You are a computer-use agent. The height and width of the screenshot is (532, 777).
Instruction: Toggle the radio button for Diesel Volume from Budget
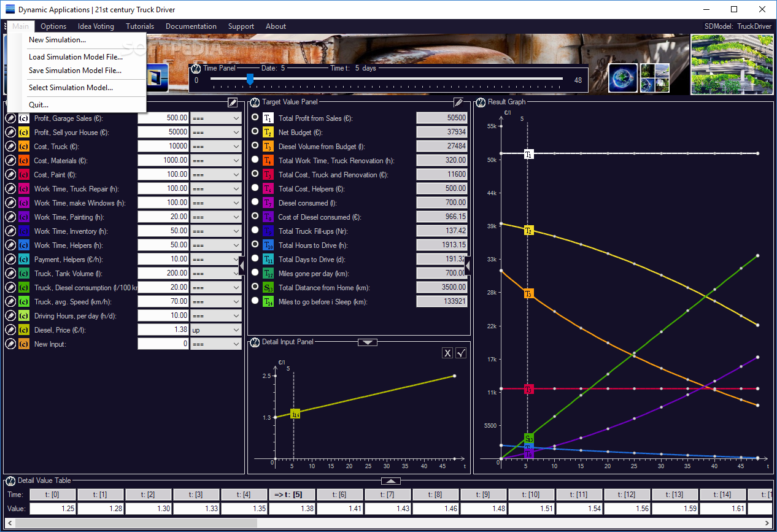tap(255, 145)
